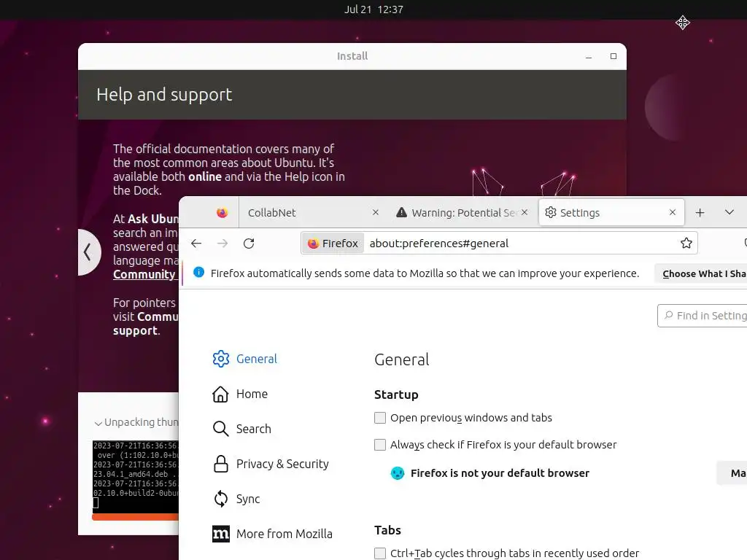Click the Firefox is not your default browser text
747x560 pixels.
pos(500,472)
